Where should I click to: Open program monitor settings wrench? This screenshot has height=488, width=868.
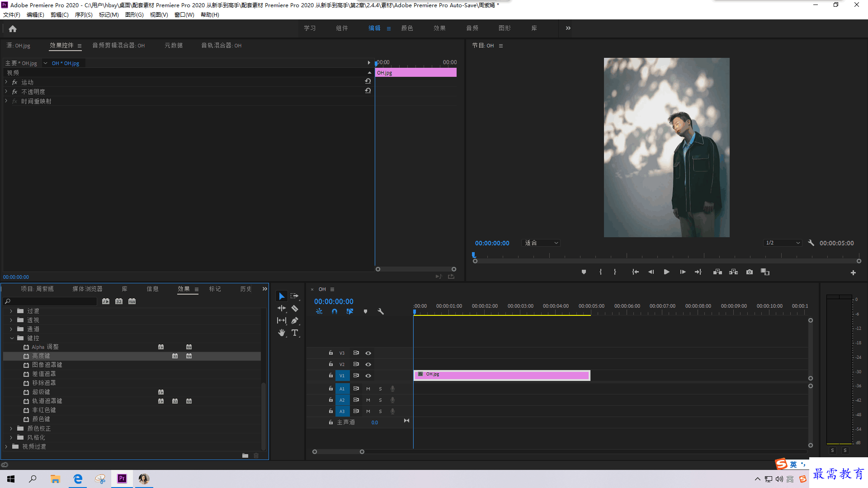tap(811, 243)
